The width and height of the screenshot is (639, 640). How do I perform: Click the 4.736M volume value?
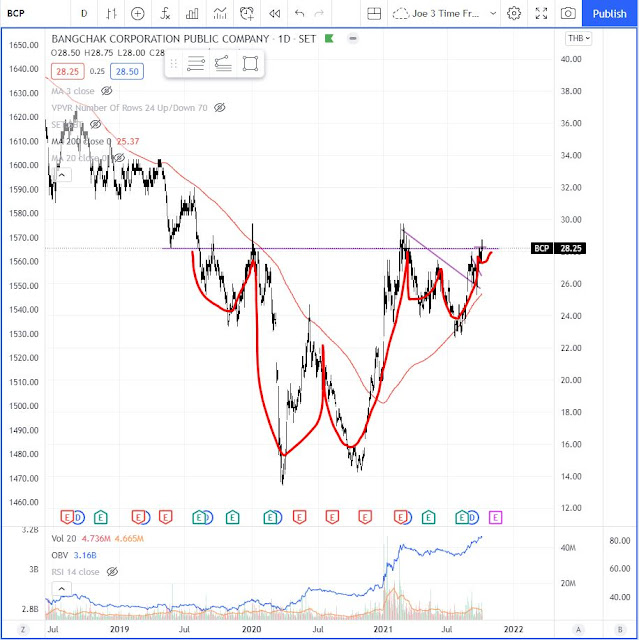tap(96, 539)
